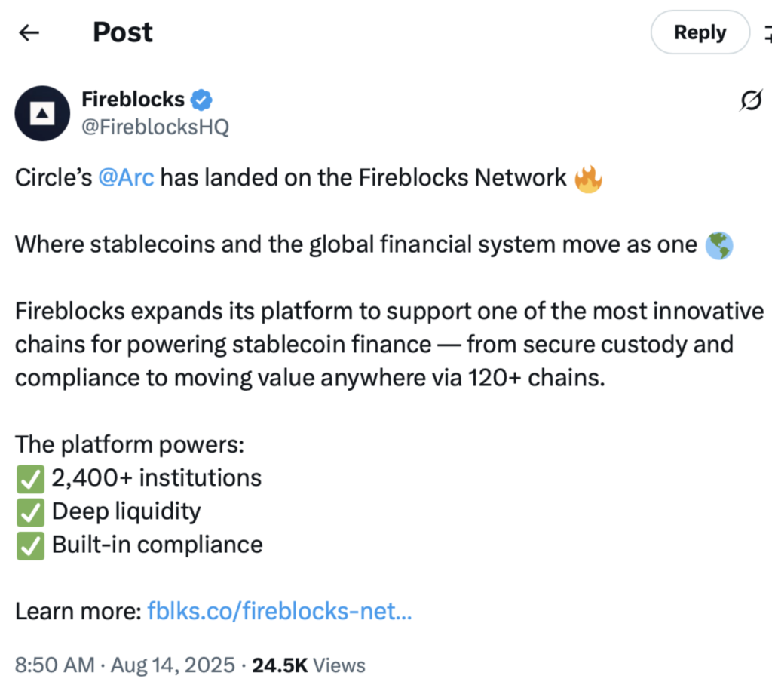Open the @FireblocksHQ handle
Image resolution: width=772 pixels, height=700 pixels.
coord(155,127)
